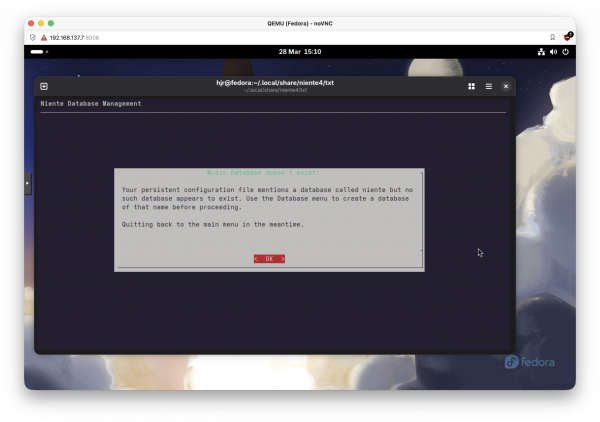Open the clock and calendar menu
Image resolution: width=600 pixels, height=422 pixels.
coord(300,51)
